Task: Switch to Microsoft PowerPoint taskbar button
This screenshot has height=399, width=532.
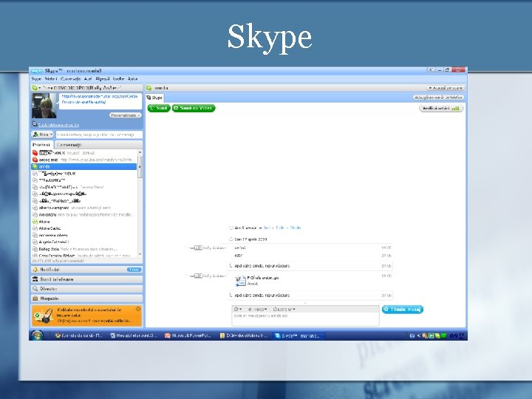Action: pyautogui.click(x=188, y=335)
